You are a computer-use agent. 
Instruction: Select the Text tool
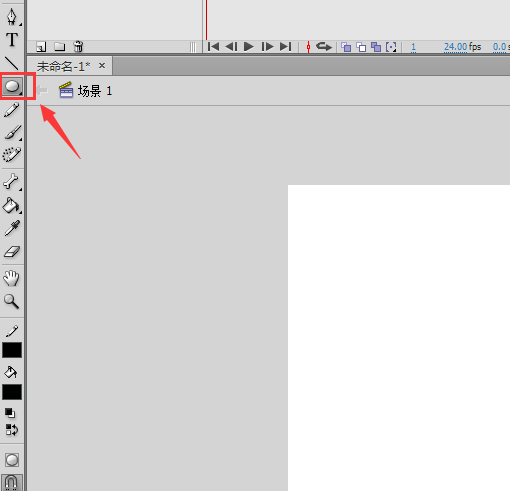click(12, 39)
